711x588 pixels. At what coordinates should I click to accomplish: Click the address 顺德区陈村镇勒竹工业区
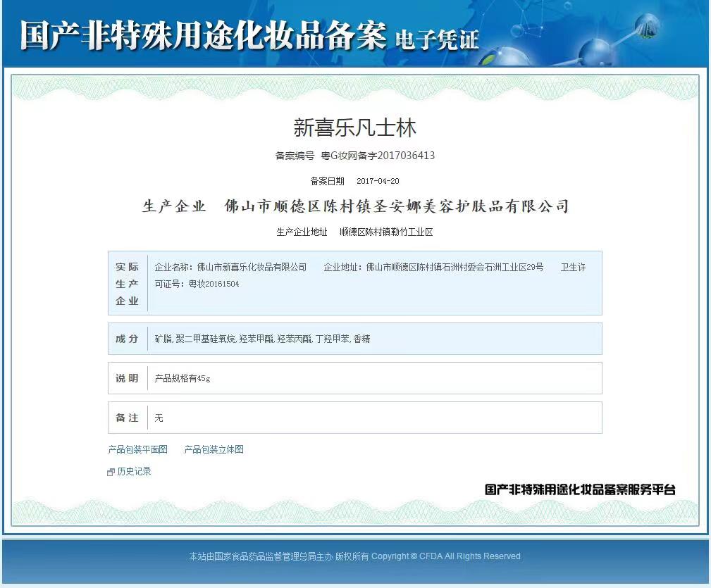tap(386, 232)
